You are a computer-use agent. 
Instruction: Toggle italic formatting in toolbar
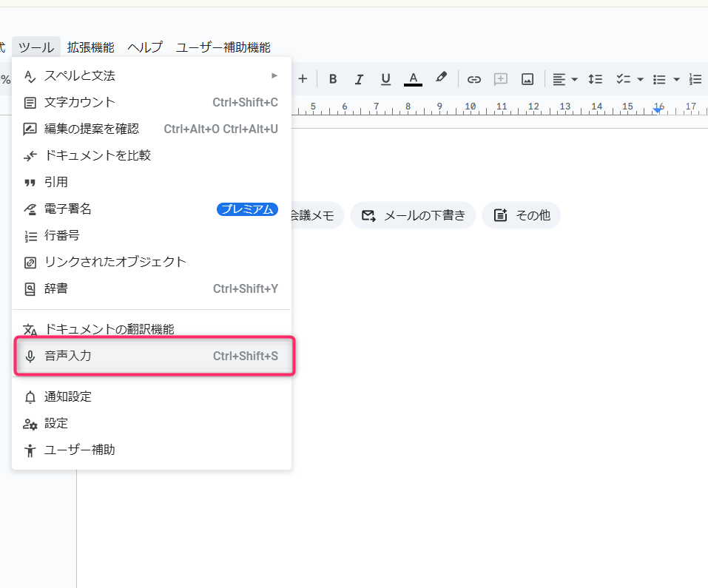click(360, 79)
